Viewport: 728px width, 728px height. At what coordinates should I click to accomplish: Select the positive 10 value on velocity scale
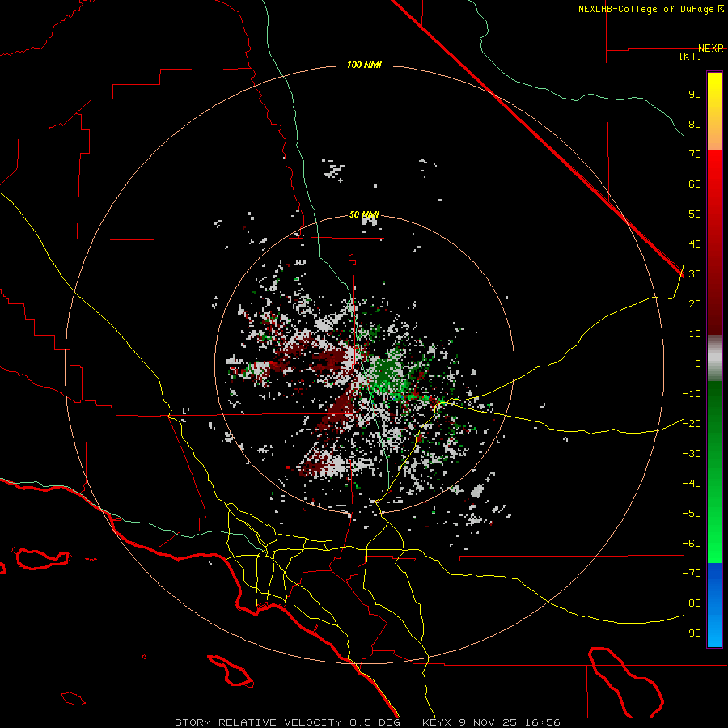pos(695,334)
